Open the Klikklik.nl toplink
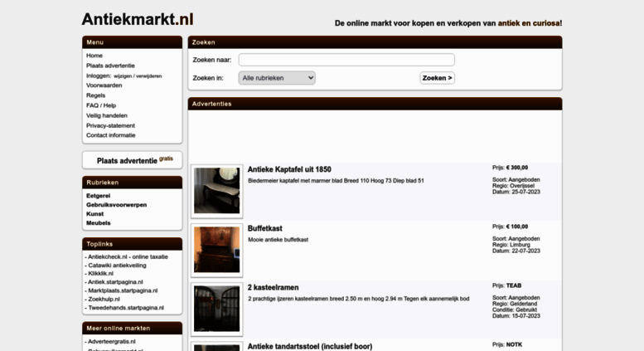The height and width of the screenshot is (351, 644). pyautogui.click(x=100, y=274)
